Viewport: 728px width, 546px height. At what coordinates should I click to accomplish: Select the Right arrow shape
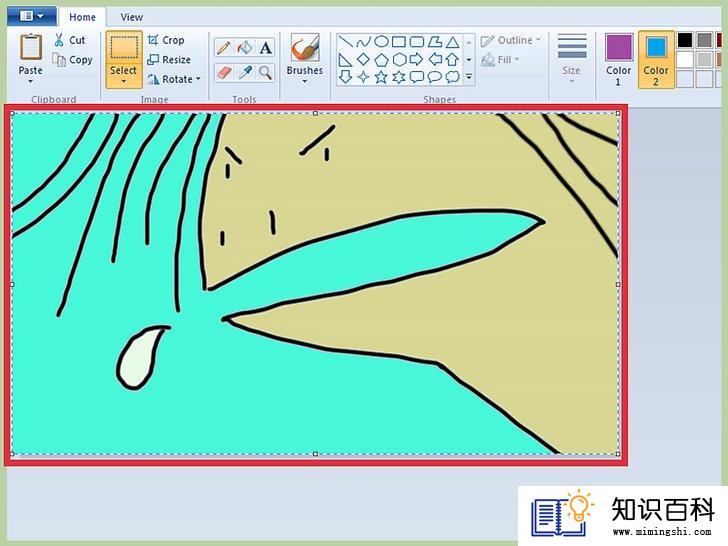click(x=416, y=59)
